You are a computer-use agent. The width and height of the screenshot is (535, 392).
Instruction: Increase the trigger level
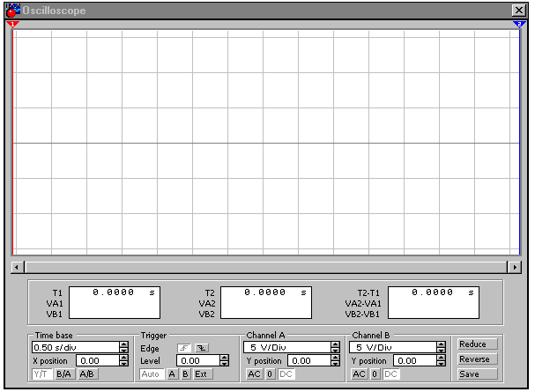tap(224, 358)
